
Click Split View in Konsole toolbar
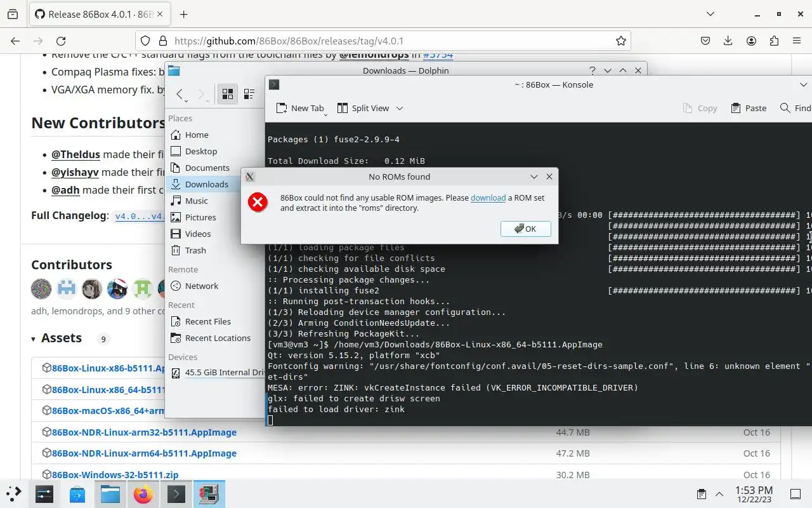(363, 108)
